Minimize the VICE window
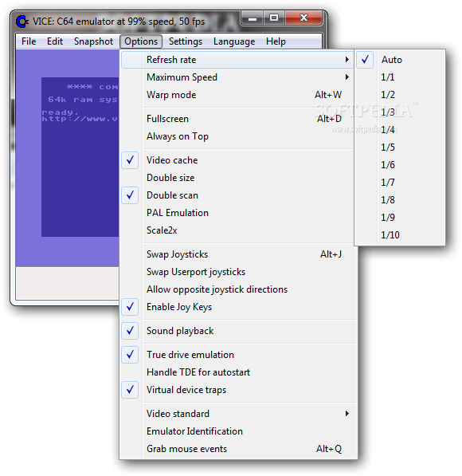This screenshot has height=476, width=462. point(253,18)
